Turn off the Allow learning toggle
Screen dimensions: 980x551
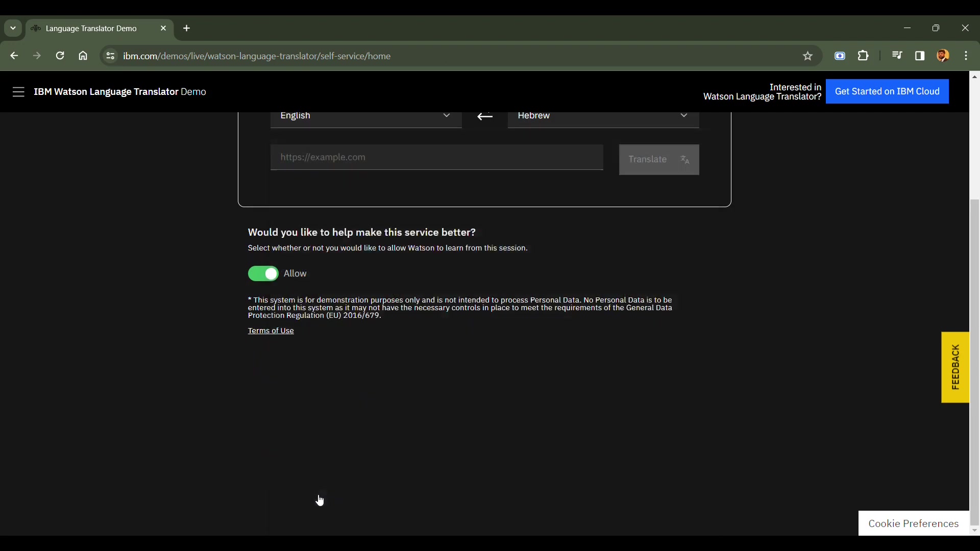point(263,274)
